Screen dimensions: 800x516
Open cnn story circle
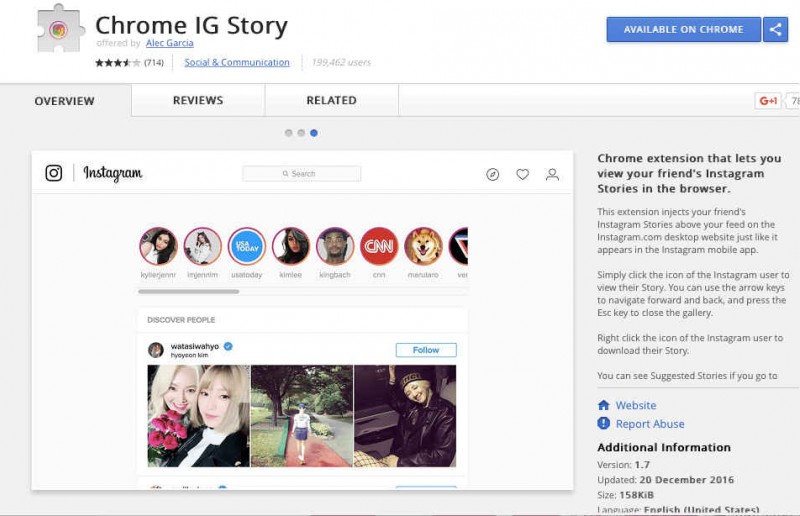(379, 247)
